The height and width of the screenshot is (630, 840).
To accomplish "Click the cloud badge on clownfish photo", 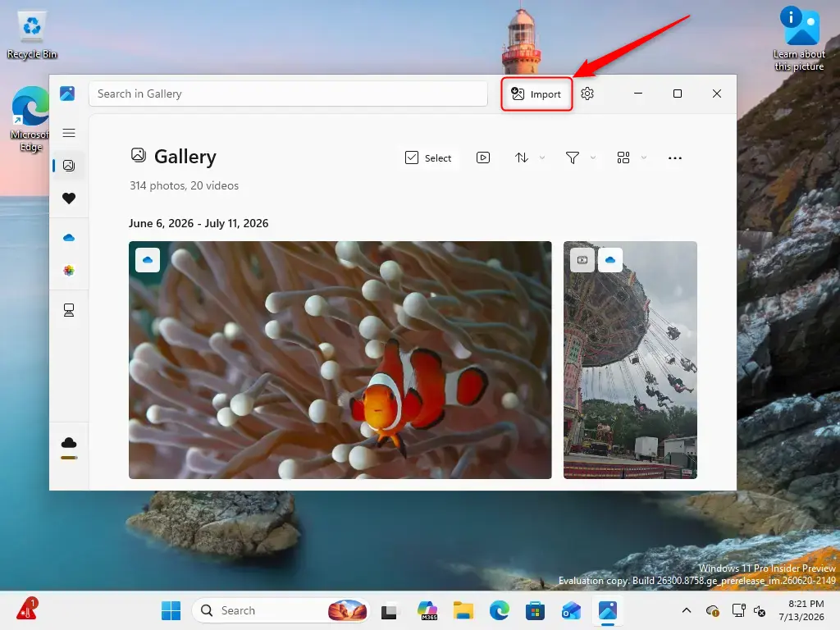I will [148, 260].
